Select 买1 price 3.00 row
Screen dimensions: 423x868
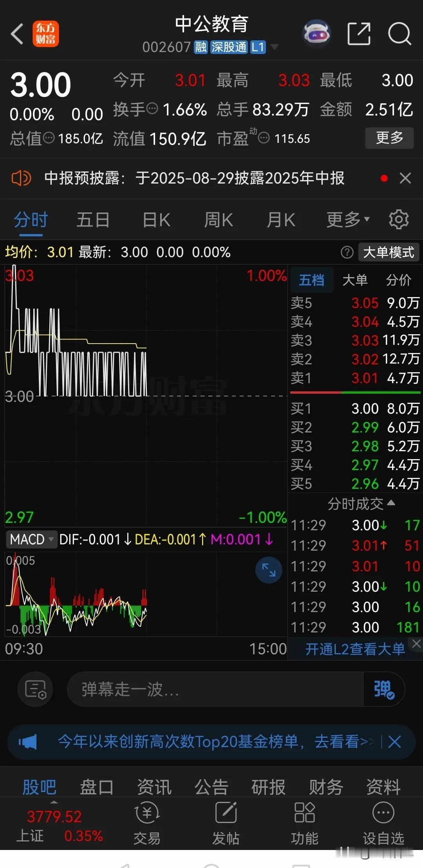pyautogui.click(x=355, y=409)
